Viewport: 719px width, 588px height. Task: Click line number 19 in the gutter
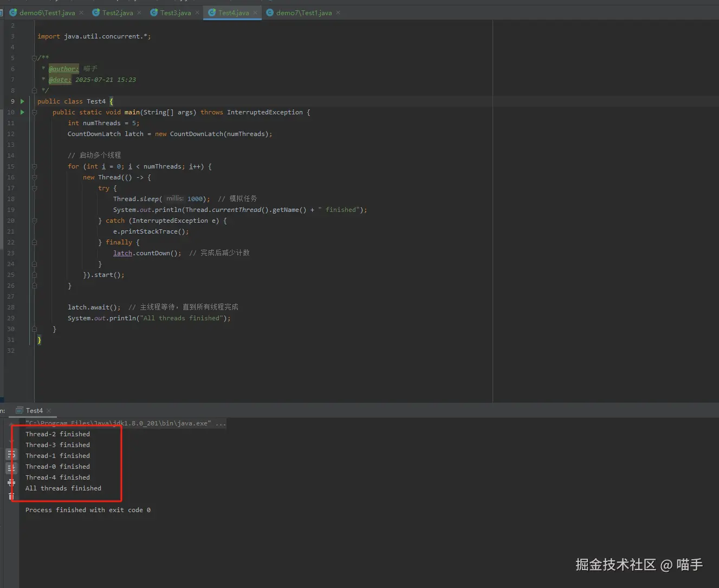coord(11,210)
